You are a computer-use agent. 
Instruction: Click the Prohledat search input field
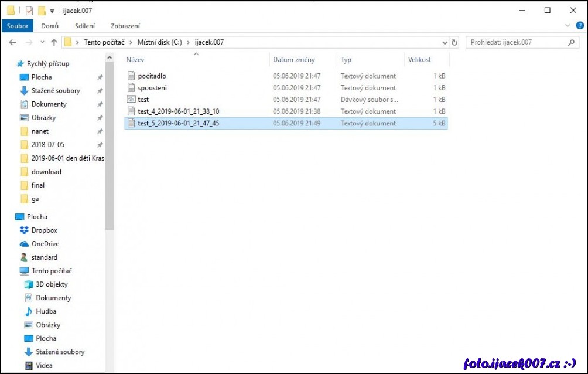[x=515, y=42]
